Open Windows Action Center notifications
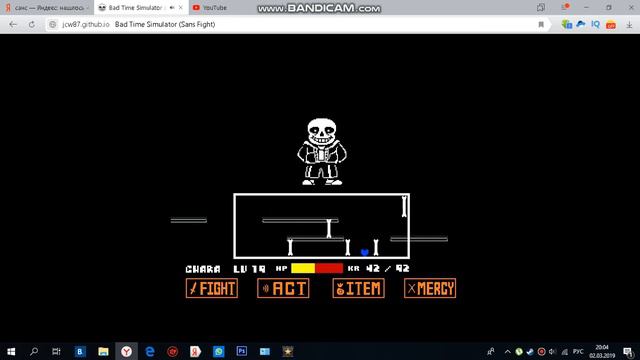This screenshot has height=360, width=640. pos(628,351)
